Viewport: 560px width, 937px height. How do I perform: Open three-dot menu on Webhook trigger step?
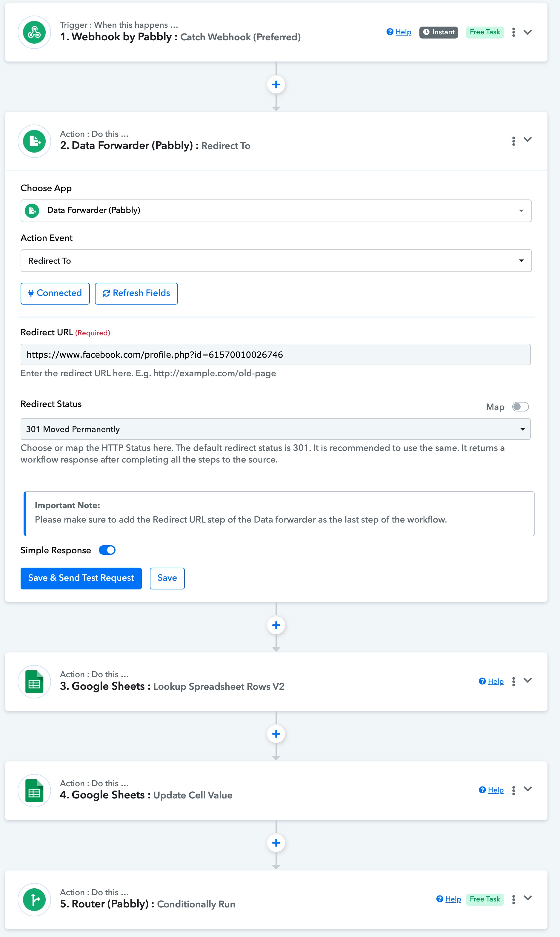click(513, 32)
